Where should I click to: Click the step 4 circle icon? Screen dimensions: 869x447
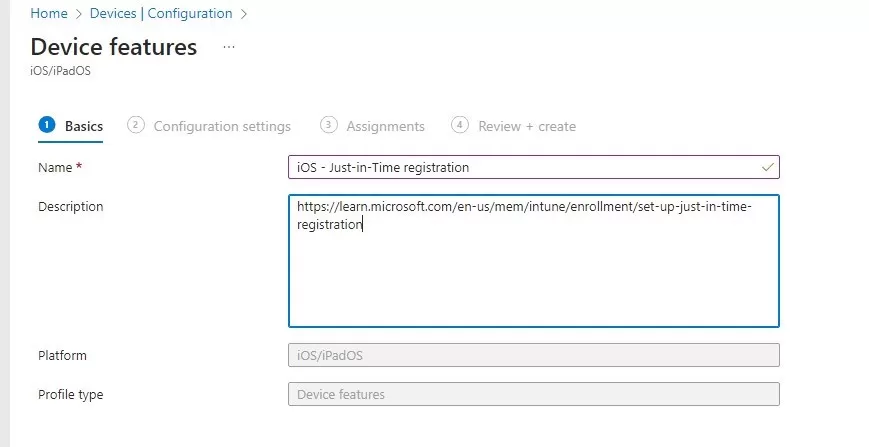[460, 125]
